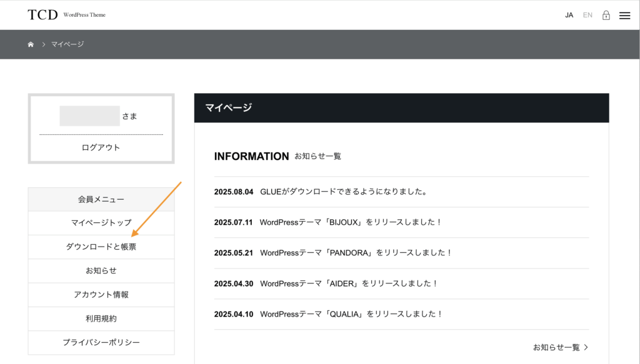Open the AIDER theme release notice
This screenshot has width=640, height=364.
pyautogui.click(x=349, y=283)
